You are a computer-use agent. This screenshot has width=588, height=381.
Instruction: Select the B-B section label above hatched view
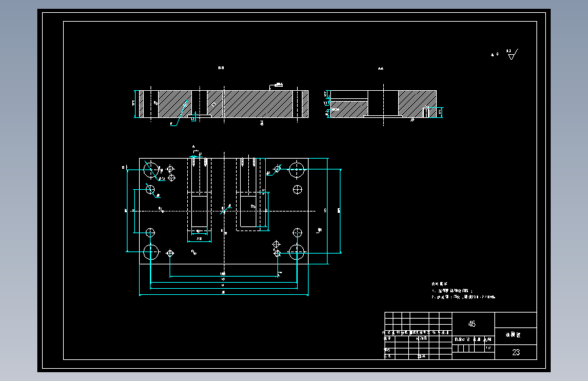point(221,68)
